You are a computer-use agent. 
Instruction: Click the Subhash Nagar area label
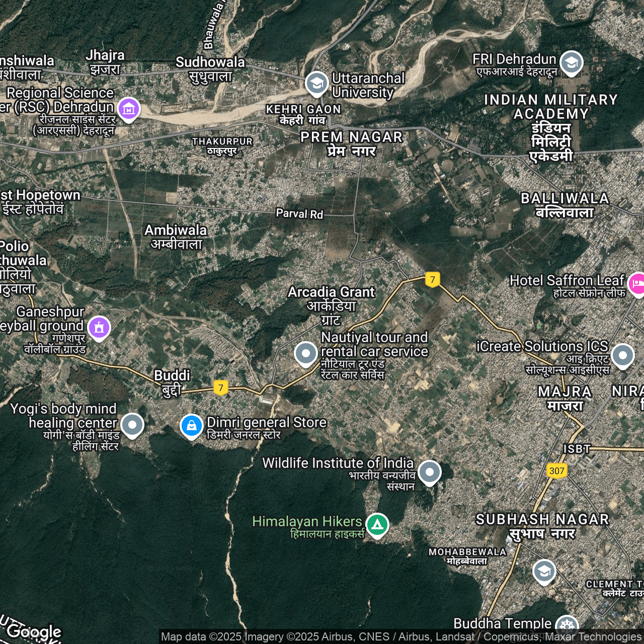coord(542,526)
